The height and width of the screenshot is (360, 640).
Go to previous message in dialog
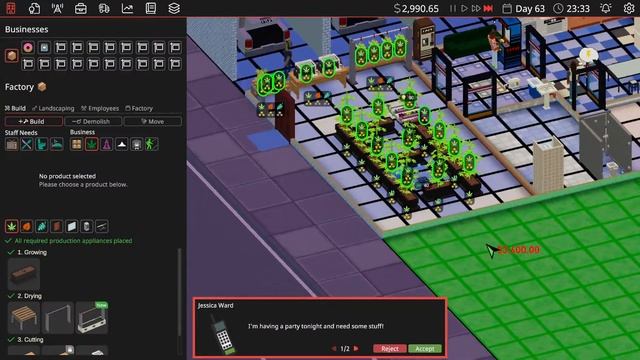[x=334, y=349]
